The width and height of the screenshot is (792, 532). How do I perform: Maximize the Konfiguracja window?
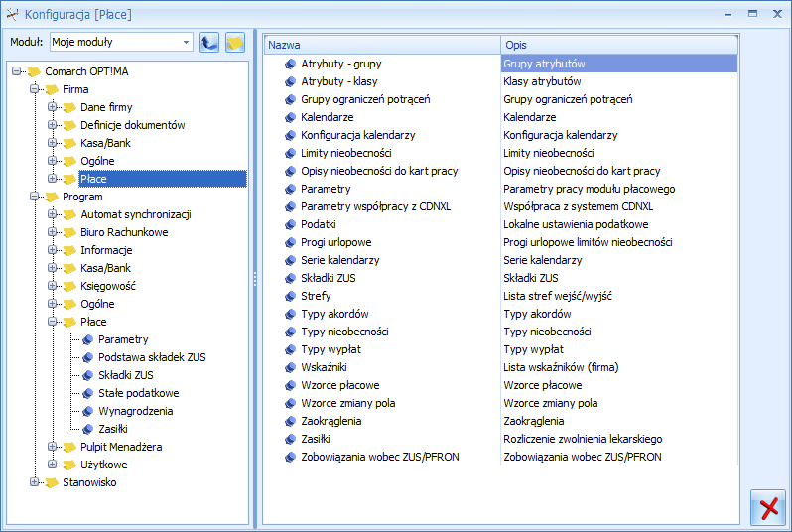pyautogui.click(x=752, y=14)
